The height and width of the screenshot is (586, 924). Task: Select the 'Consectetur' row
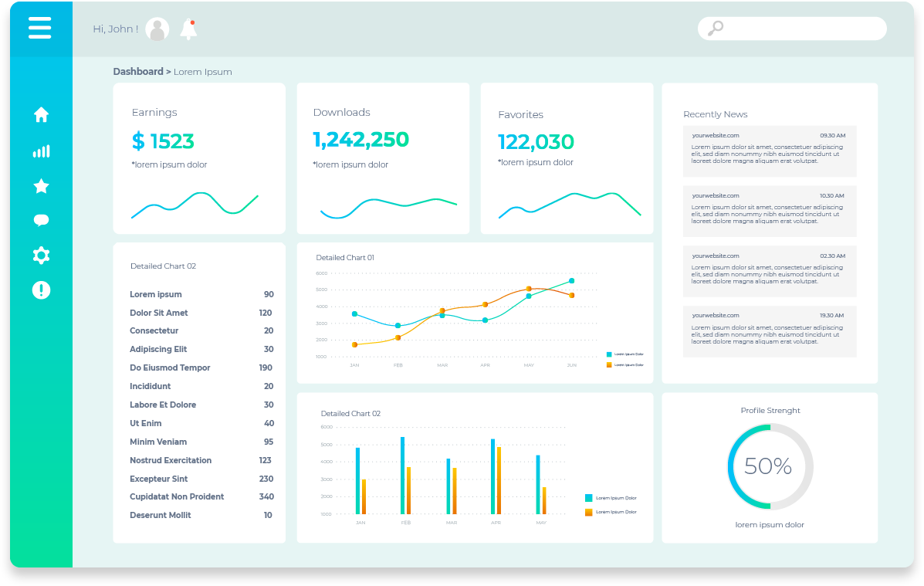click(x=201, y=330)
